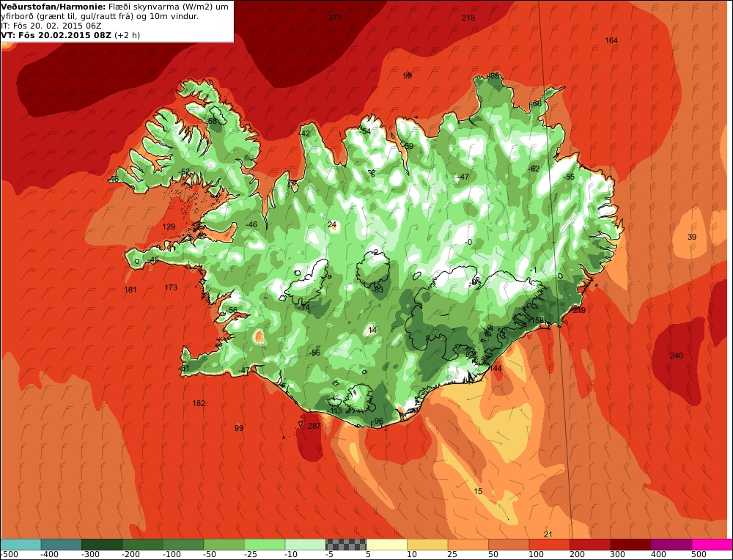Click the 377 flux value at the top
The width and height of the screenshot is (733, 560).
(335, 18)
